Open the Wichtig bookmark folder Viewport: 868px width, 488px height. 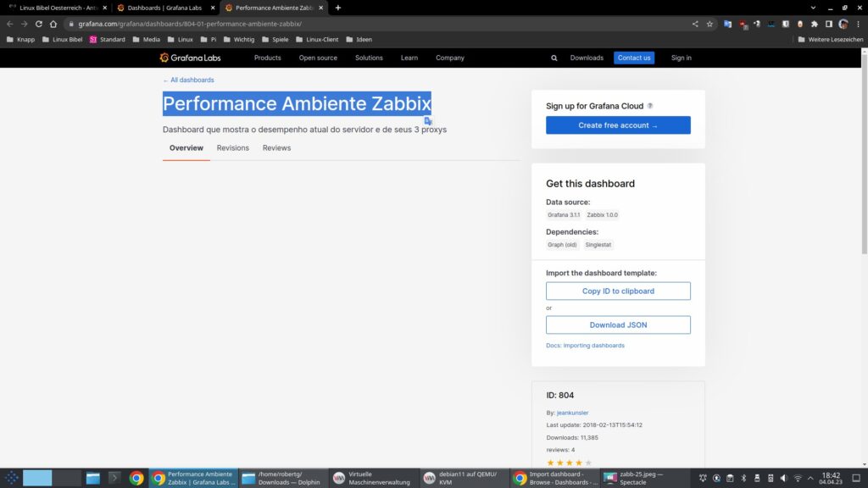(x=238, y=39)
